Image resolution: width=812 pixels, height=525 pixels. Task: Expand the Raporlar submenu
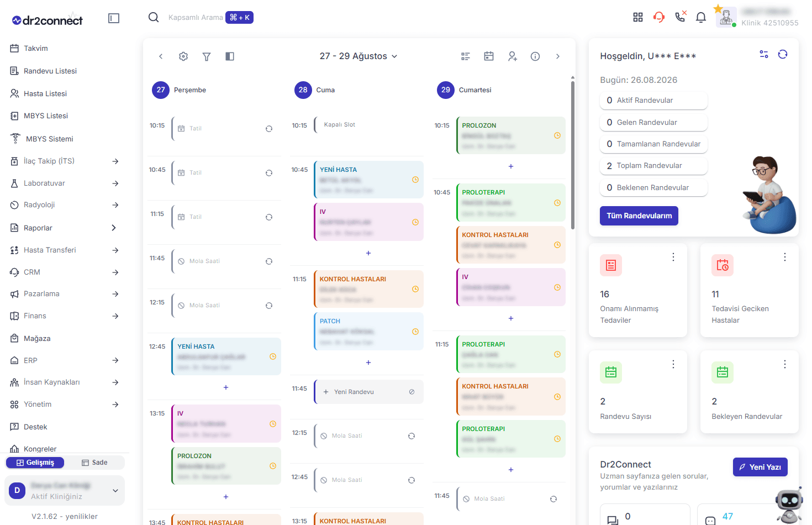click(114, 228)
